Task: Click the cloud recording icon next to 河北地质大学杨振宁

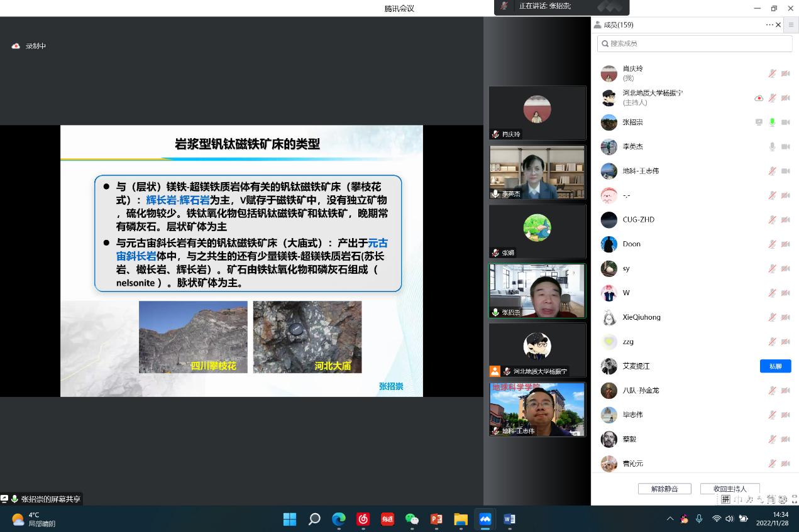Action: click(x=759, y=98)
